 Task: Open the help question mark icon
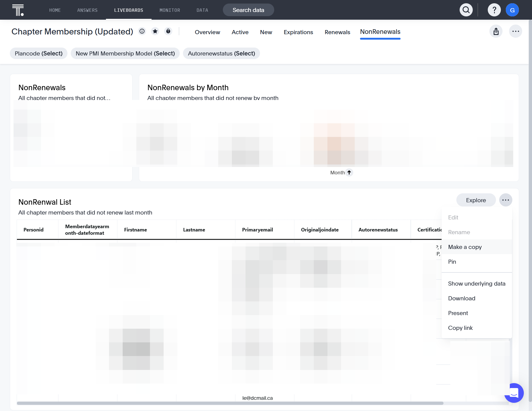494,10
